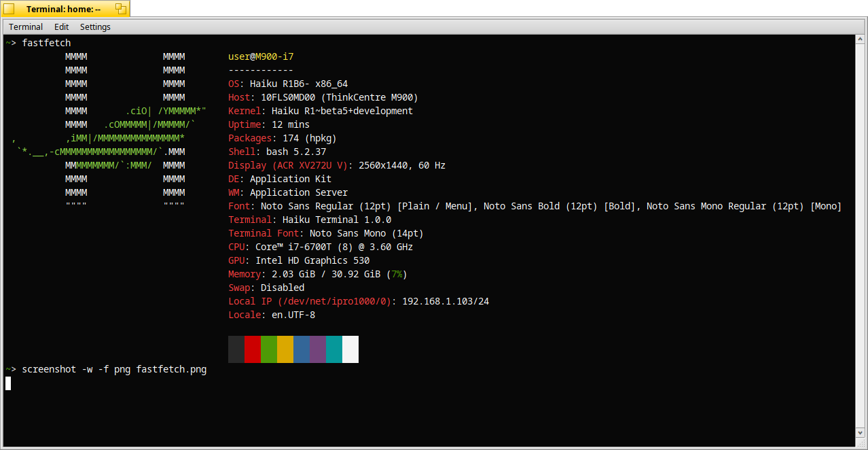This screenshot has width=868, height=450.
Task: Click the 'Application Kit' DE value
Action: tap(291, 179)
